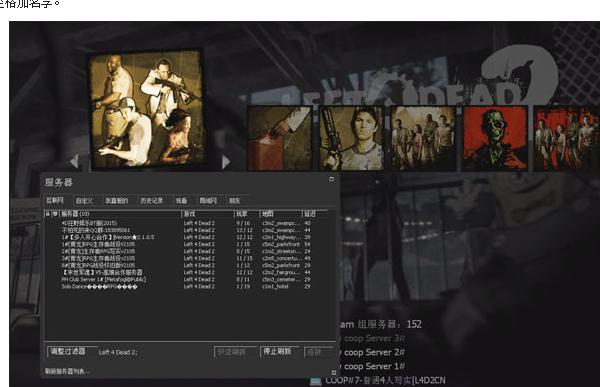Open the 观看 spectate tab
Screen dimensions: 600x387
[181, 201]
